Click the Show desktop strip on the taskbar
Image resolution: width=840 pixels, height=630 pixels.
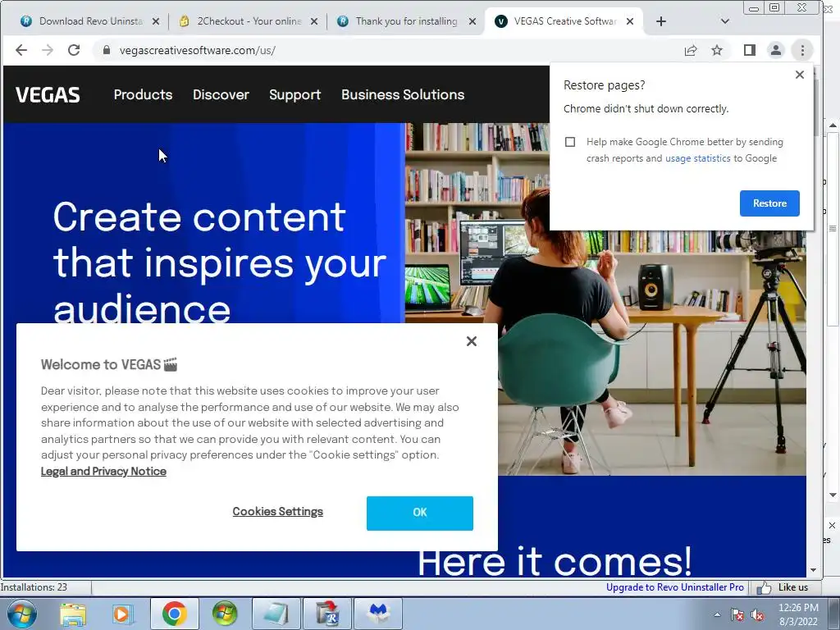pyautogui.click(x=833, y=614)
